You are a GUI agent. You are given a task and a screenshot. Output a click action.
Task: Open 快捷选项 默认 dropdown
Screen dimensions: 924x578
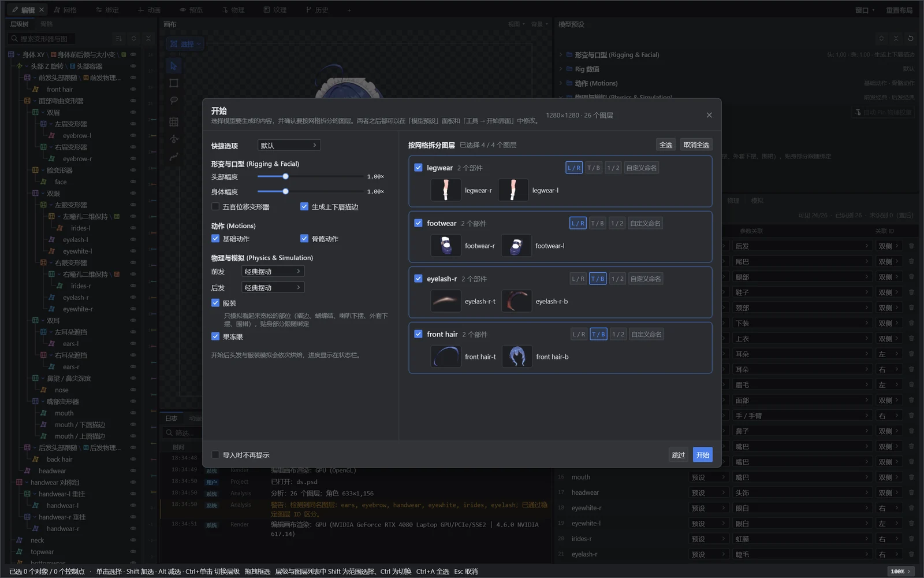pyautogui.click(x=289, y=145)
